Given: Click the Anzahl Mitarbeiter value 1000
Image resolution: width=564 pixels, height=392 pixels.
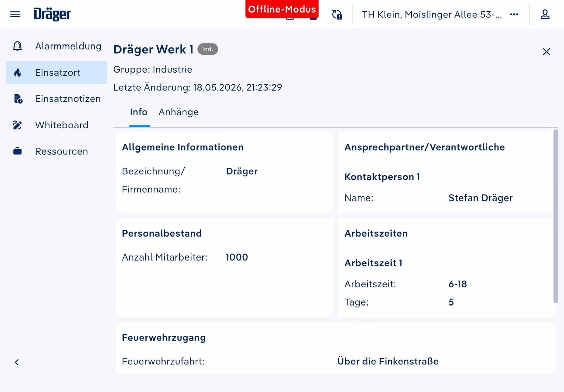Looking at the screenshot, I should click(237, 257).
